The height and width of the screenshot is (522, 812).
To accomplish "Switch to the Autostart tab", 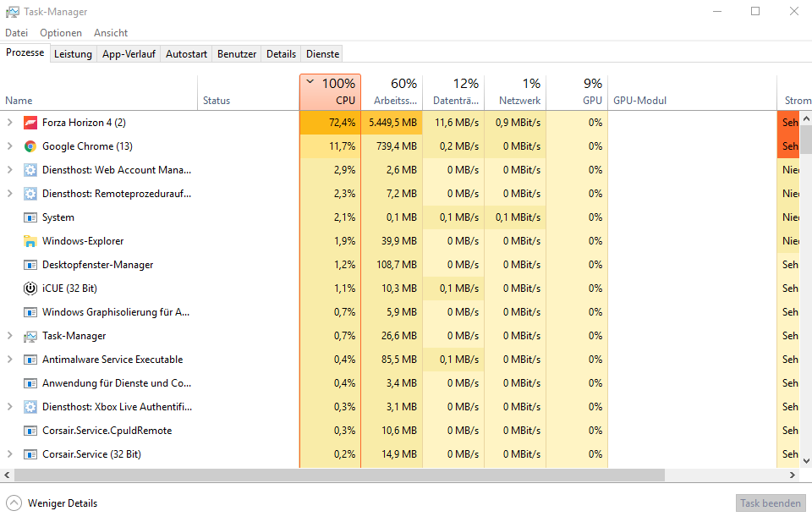I will (x=186, y=54).
